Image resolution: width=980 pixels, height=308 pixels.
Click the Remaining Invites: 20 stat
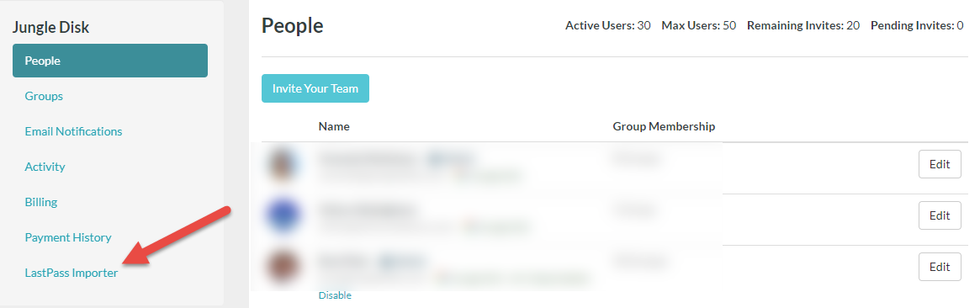click(x=803, y=25)
